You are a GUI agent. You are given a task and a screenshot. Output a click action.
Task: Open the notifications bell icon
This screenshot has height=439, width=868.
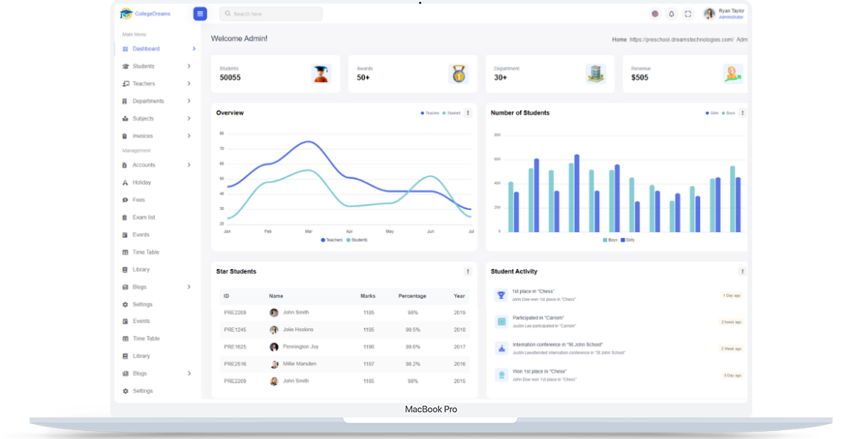[x=671, y=13]
